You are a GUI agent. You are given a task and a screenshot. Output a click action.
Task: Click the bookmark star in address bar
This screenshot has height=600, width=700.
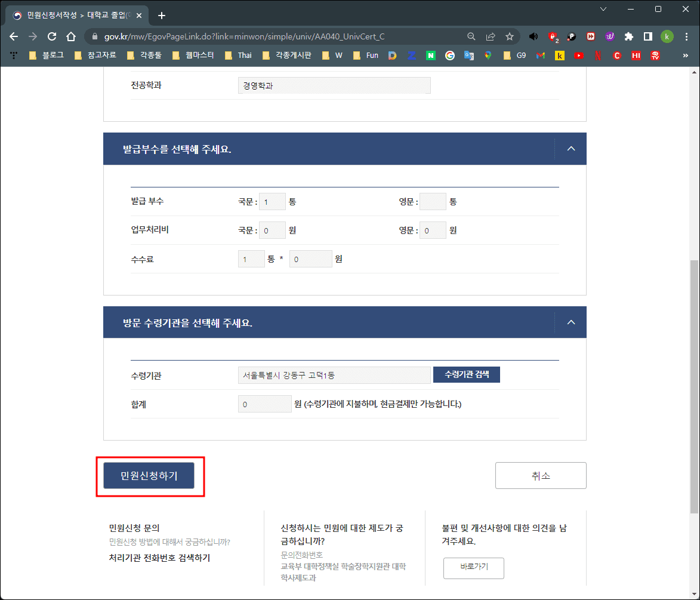510,36
